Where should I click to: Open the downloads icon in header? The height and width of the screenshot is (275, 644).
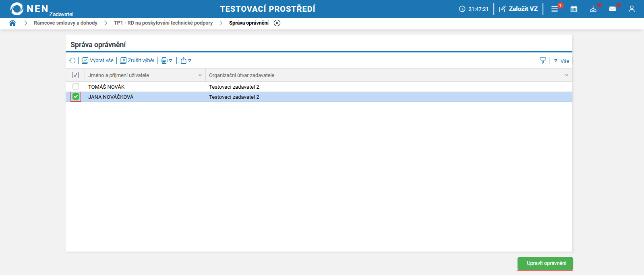pos(593,9)
